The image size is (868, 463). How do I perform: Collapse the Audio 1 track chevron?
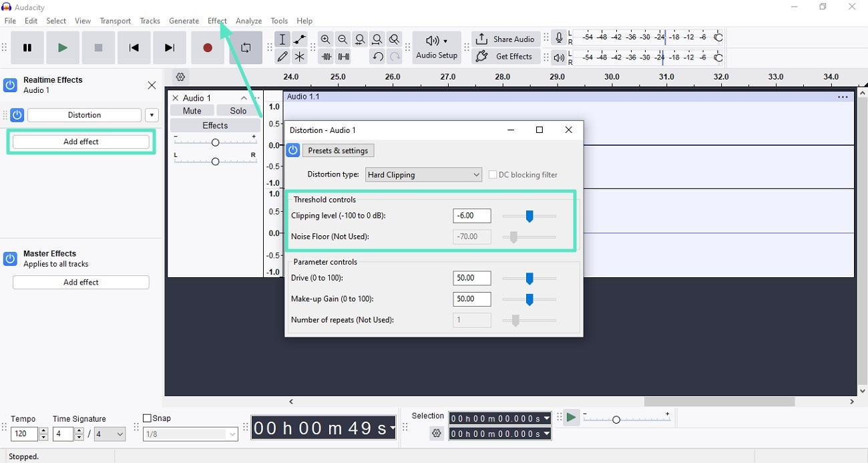(x=244, y=98)
